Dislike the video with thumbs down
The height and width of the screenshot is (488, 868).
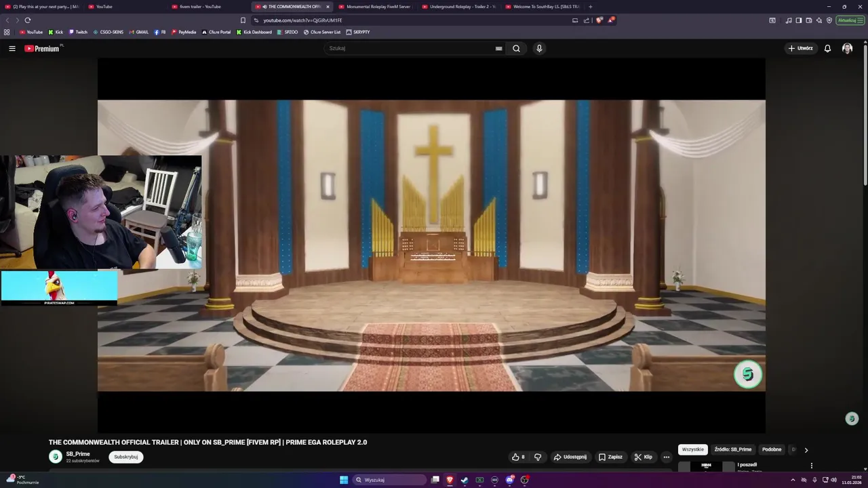point(538,457)
